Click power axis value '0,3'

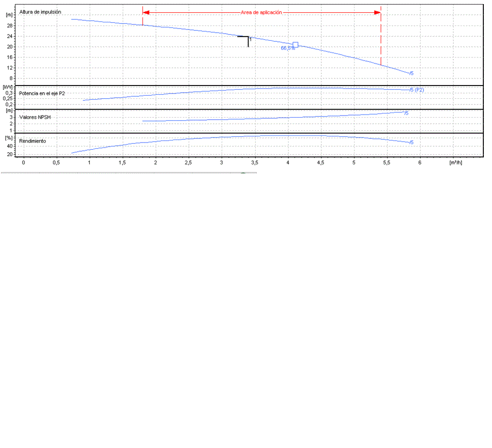coord(9,93)
